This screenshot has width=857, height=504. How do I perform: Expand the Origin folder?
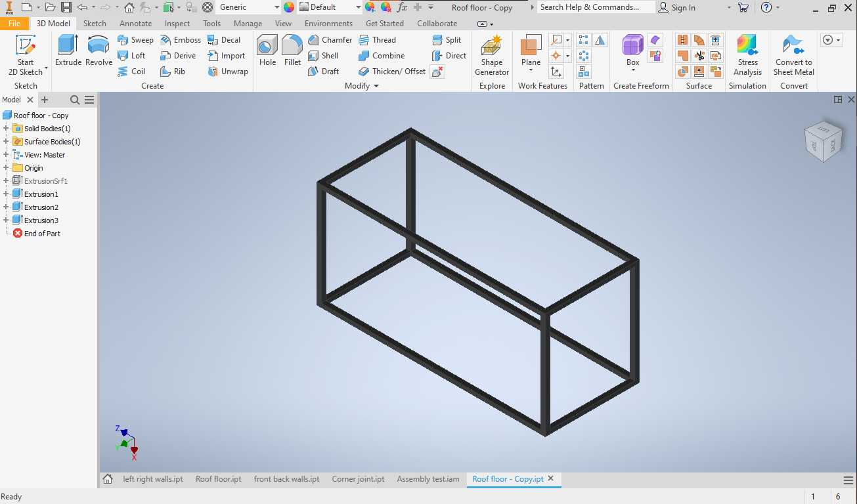(6, 168)
